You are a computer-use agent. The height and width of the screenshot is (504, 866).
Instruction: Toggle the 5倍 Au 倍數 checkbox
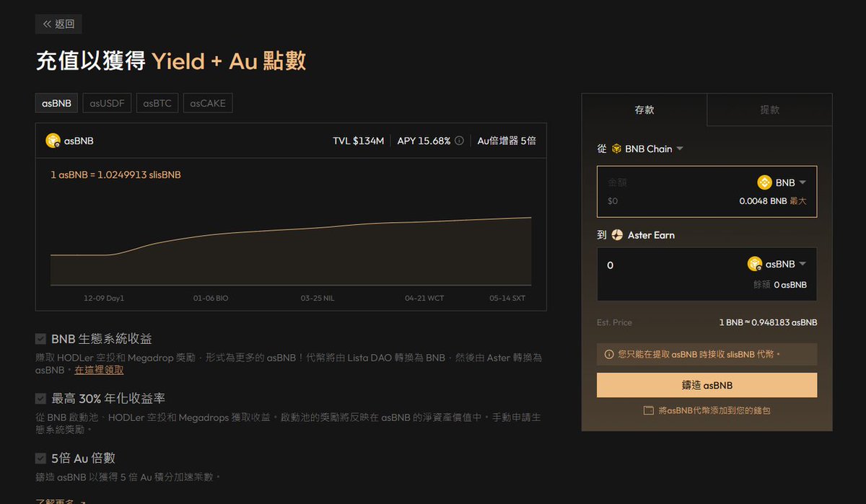[41, 459]
